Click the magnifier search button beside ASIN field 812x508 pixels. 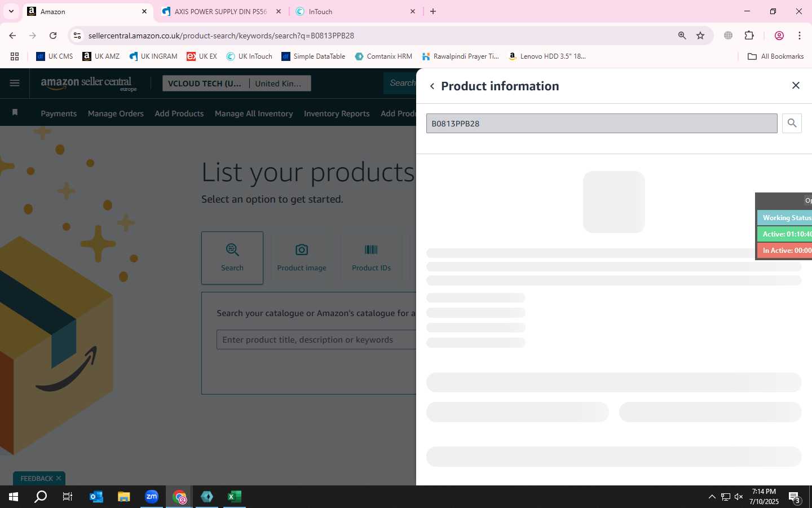click(x=792, y=123)
